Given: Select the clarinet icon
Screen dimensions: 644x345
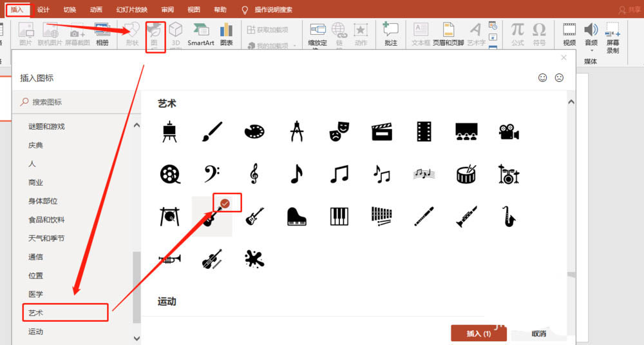Looking at the screenshot, I should point(466,216).
